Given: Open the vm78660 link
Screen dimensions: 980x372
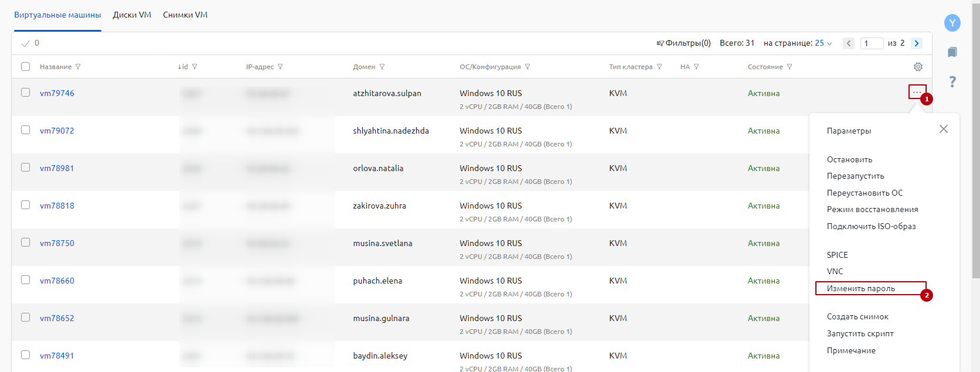Looking at the screenshot, I should pyautogui.click(x=57, y=281).
